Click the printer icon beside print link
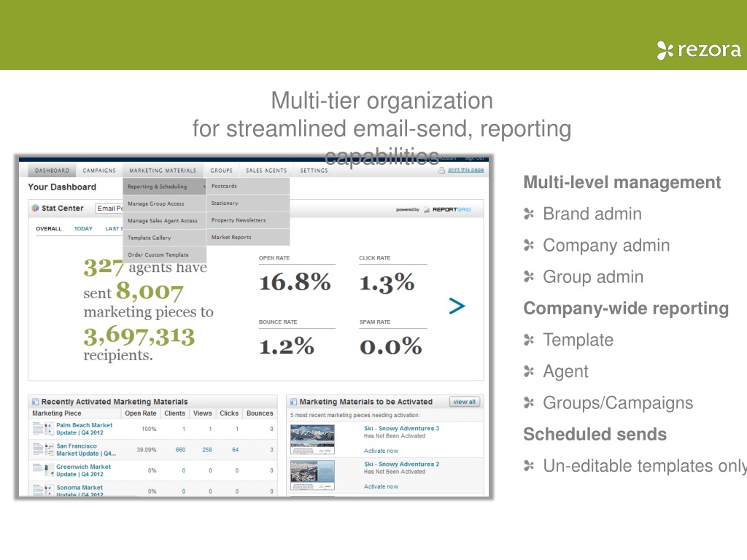The width and height of the screenshot is (747, 560). tap(441, 170)
